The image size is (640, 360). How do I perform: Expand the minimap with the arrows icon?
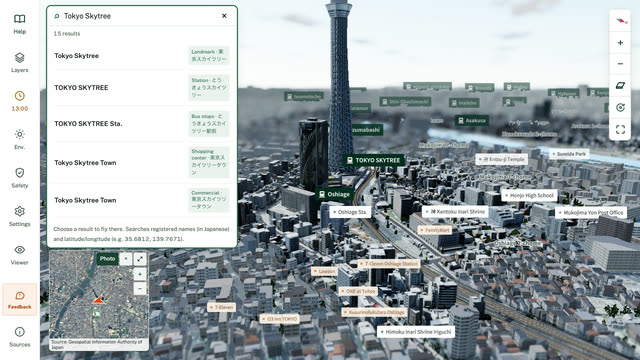click(140, 259)
